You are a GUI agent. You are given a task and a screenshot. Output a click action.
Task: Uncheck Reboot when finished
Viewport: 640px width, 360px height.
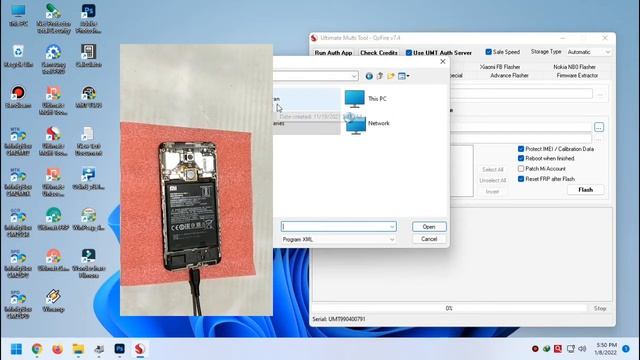tap(521, 158)
